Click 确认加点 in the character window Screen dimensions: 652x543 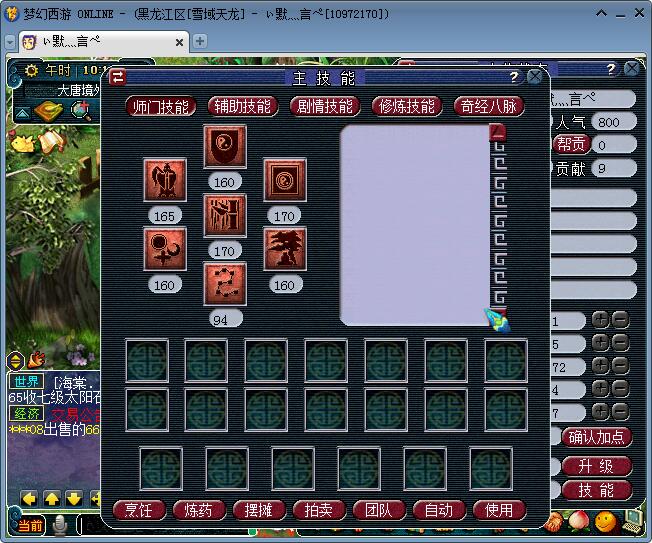coord(597,437)
